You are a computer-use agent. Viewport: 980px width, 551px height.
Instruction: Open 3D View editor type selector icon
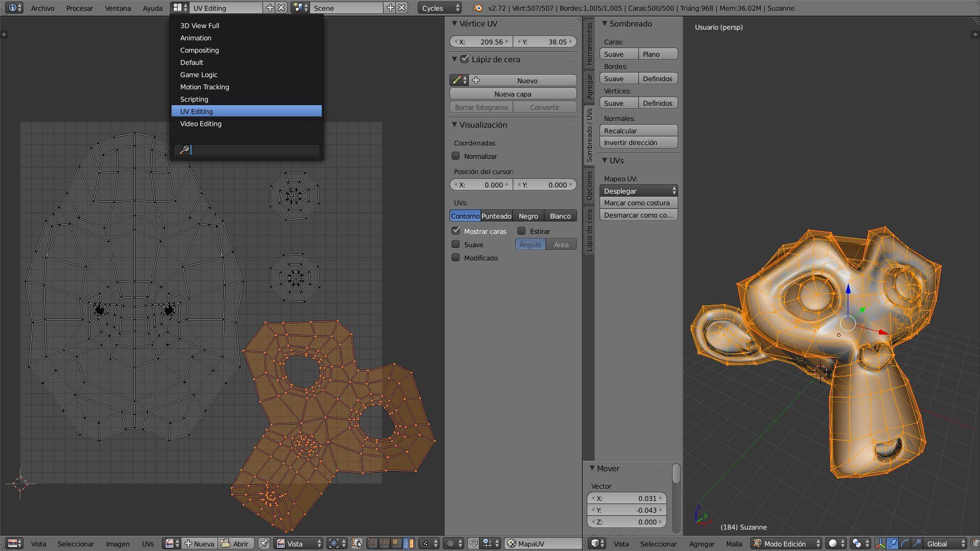tap(597, 543)
